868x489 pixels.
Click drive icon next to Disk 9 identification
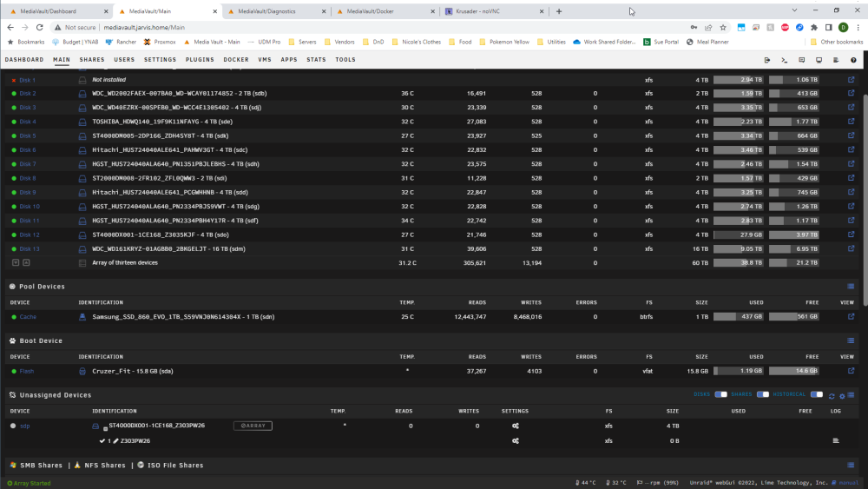[x=82, y=193]
